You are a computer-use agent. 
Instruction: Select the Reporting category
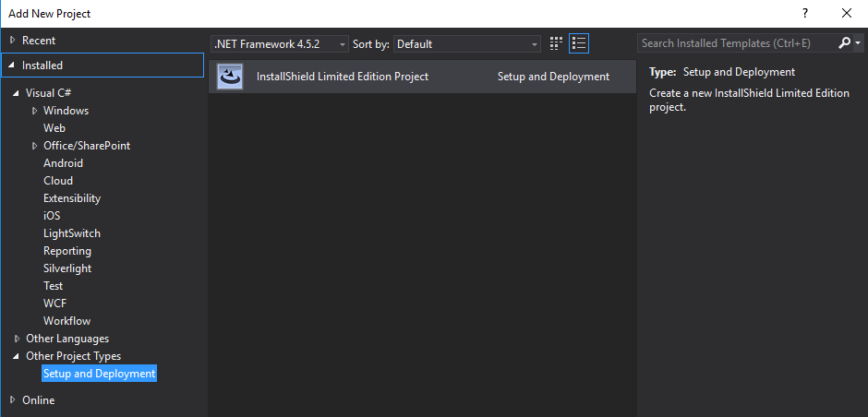tap(67, 251)
